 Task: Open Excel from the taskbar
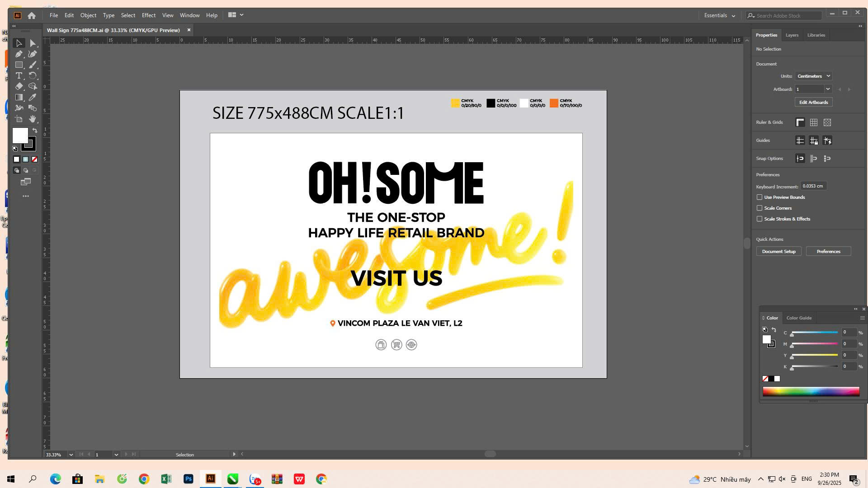click(x=166, y=479)
